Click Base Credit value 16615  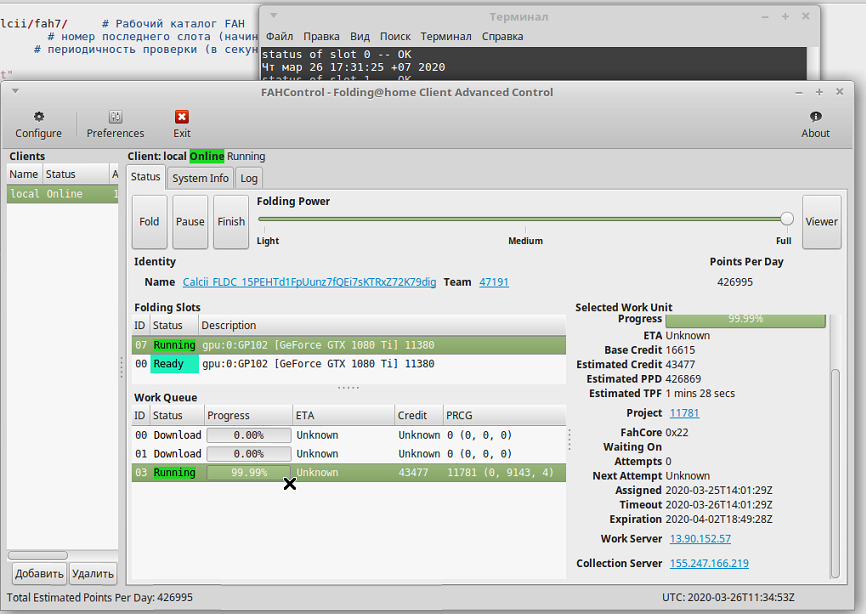coord(680,350)
